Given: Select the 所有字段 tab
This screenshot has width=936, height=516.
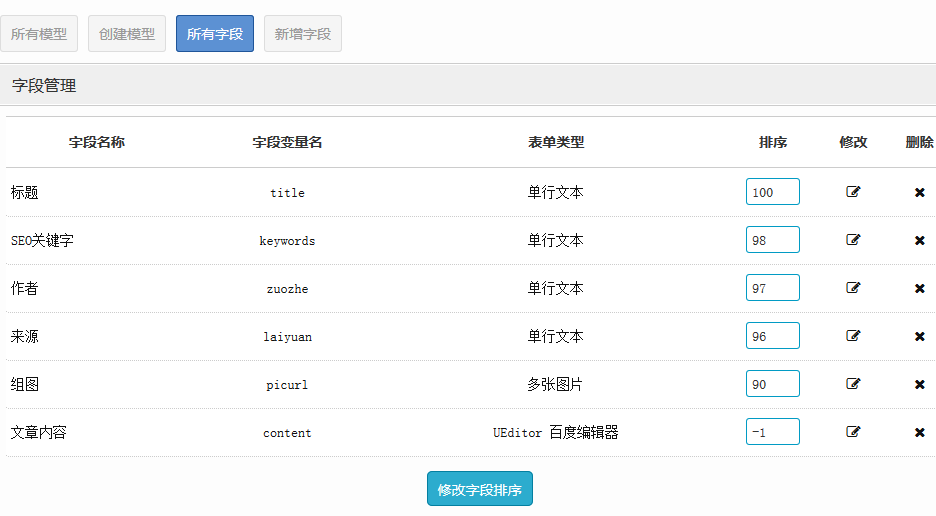Looking at the screenshot, I should (x=215, y=34).
